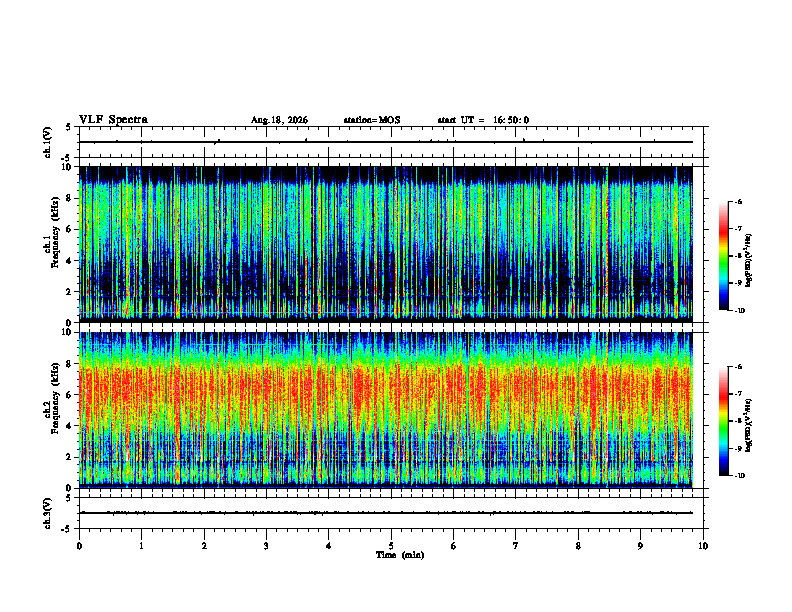Click the "ch.3(V)" axis label

(48, 513)
